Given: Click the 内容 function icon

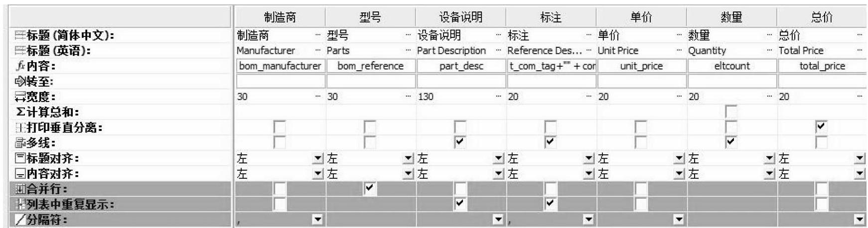Looking at the screenshot, I should [x=20, y=66].
